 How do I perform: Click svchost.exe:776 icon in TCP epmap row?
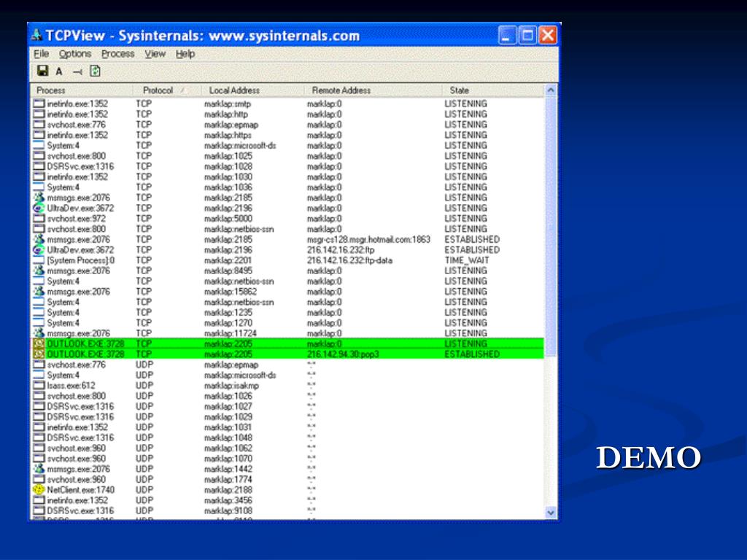point(39,124)
